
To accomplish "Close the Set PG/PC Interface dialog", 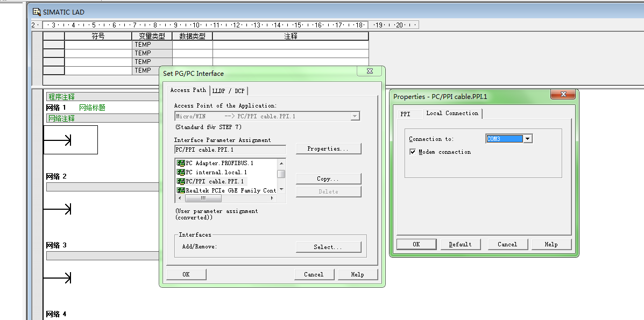I will 370,71.
